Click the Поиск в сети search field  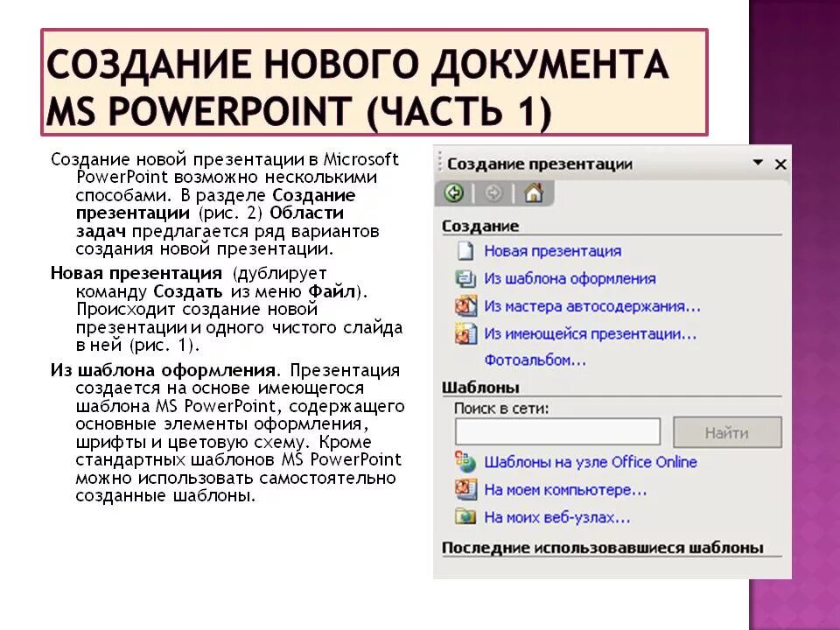tap(557, 431)
